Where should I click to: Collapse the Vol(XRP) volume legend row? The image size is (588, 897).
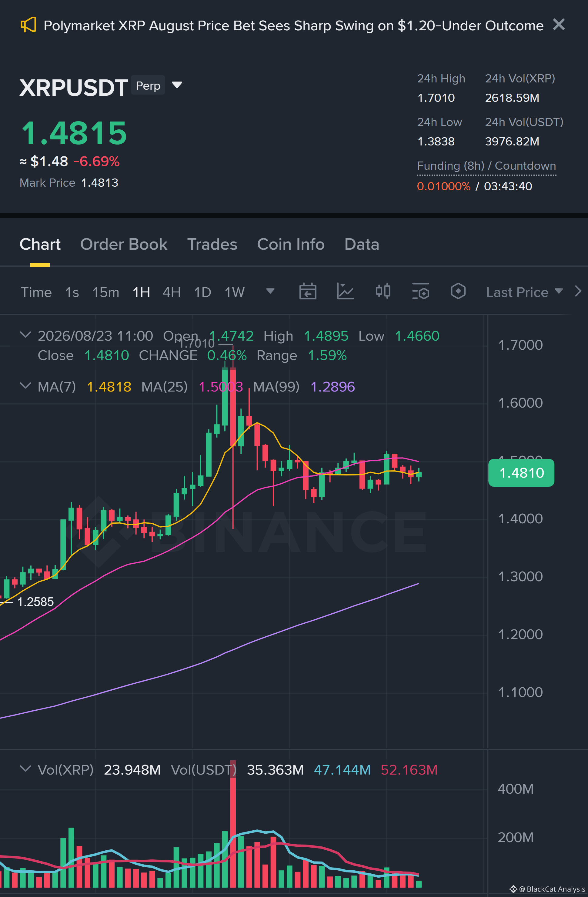25,769
